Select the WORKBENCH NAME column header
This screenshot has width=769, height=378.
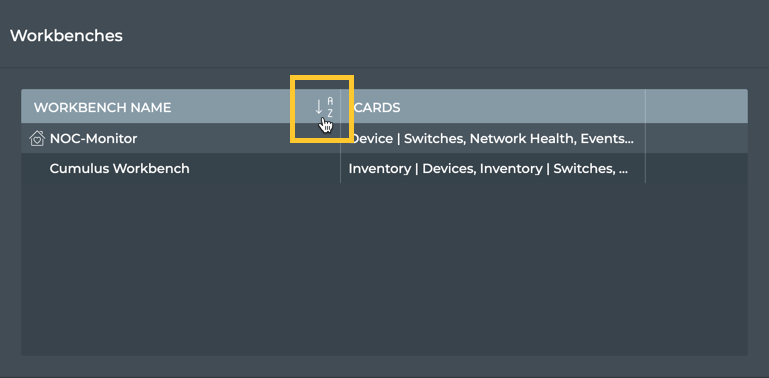click(103, 107)
